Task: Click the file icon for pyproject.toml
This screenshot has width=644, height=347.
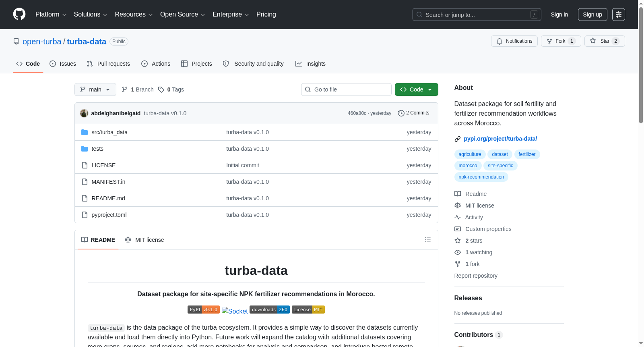Action: 85,215
